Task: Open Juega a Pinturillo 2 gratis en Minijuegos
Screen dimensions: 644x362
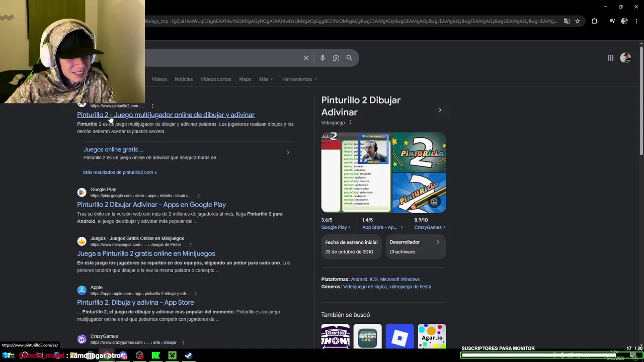Action: [146, 253]
